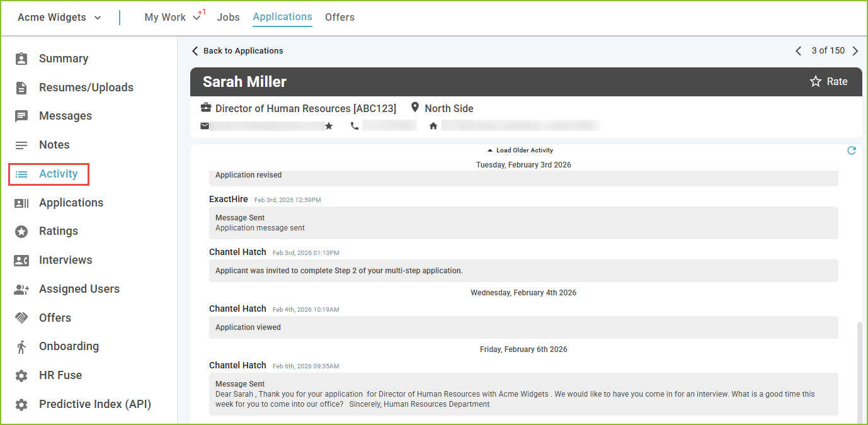Open the Ratings sidebar link
Image resolution: width=868 pixels, height=425 pixels.
coord(59,231)
